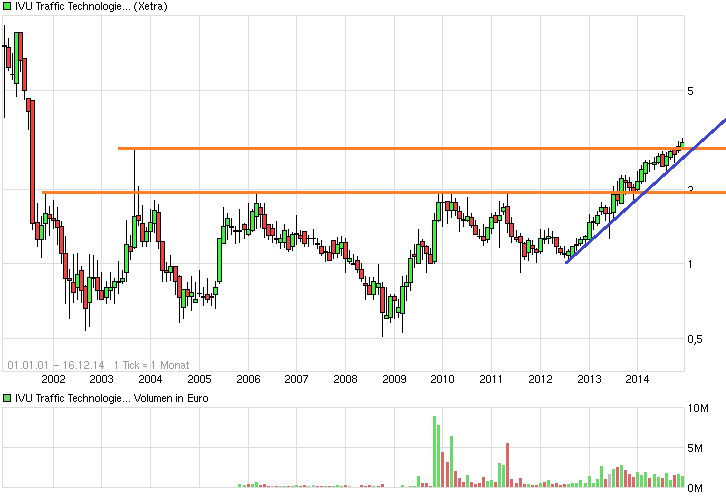
Task: Click the 2012 year label on the axis
Action: (540, 379)
